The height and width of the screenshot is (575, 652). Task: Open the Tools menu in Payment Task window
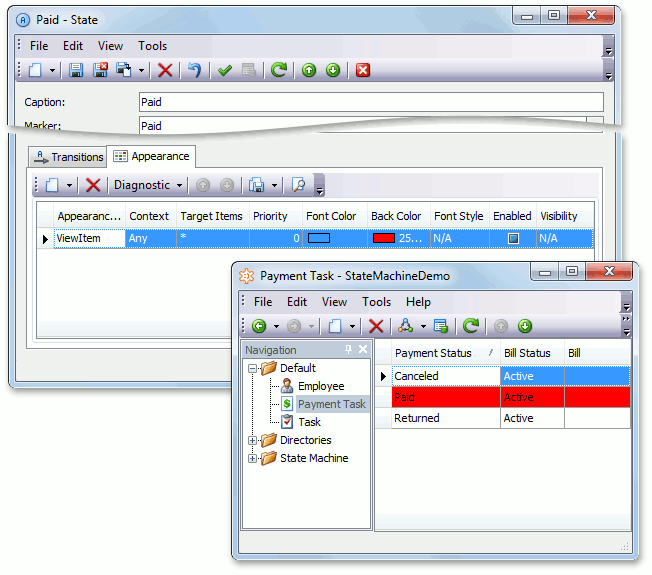(x=376, y=302)
